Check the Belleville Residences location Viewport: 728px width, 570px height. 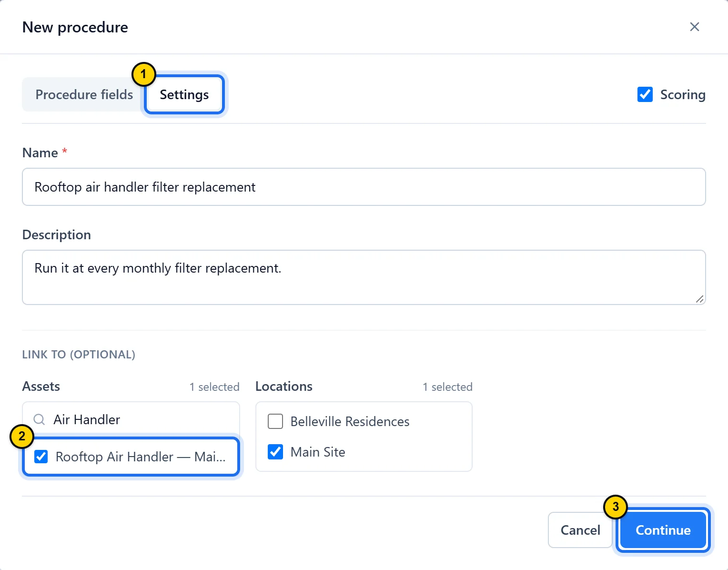tap(275, 421)
